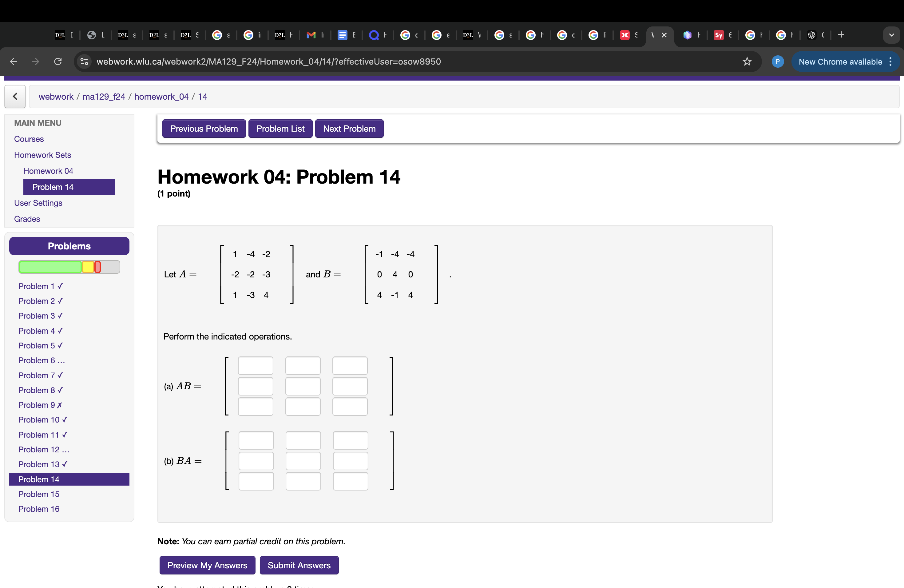The height and width of the screenshot is (588, 904).
Task: Select the Problem 14 item under Homework 04
Action: coord(69,187)
